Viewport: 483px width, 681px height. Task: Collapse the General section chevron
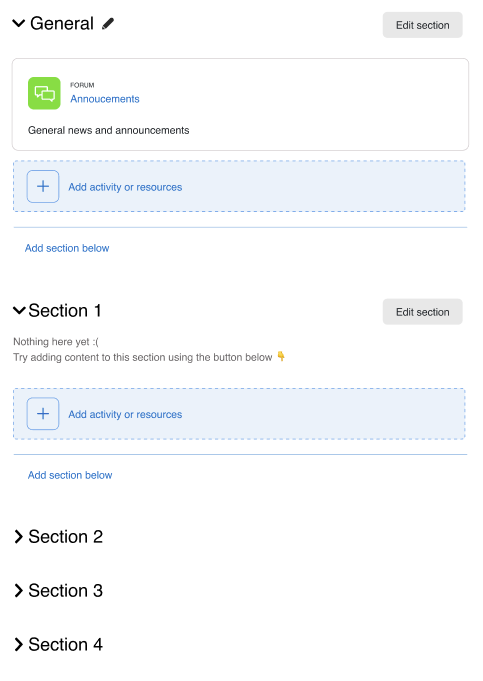pos(19,23)
